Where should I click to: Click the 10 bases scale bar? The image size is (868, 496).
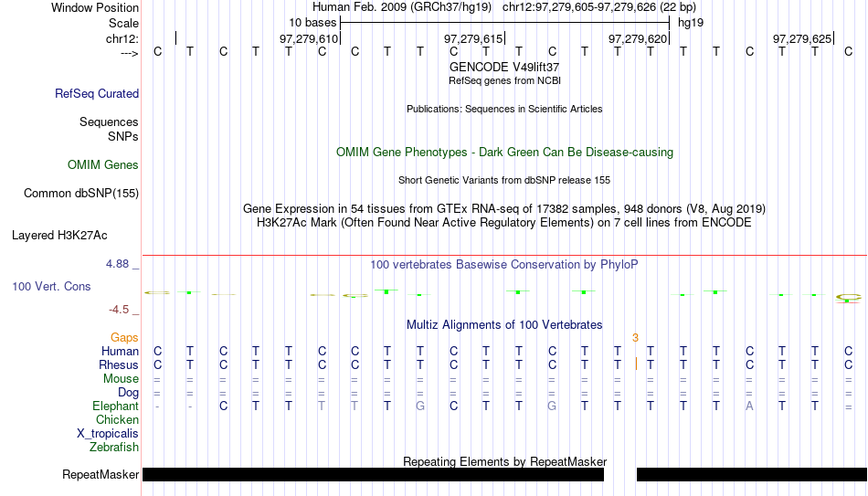(x=505, y=23)
